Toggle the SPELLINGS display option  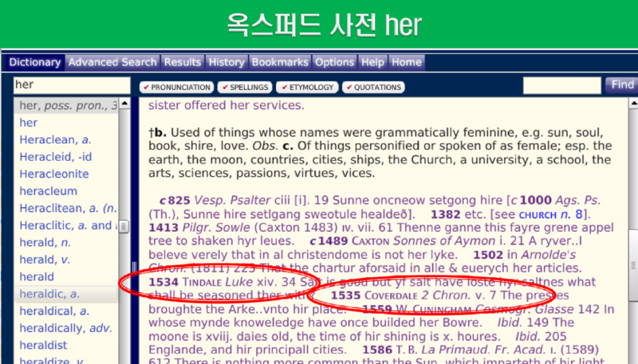246,88
